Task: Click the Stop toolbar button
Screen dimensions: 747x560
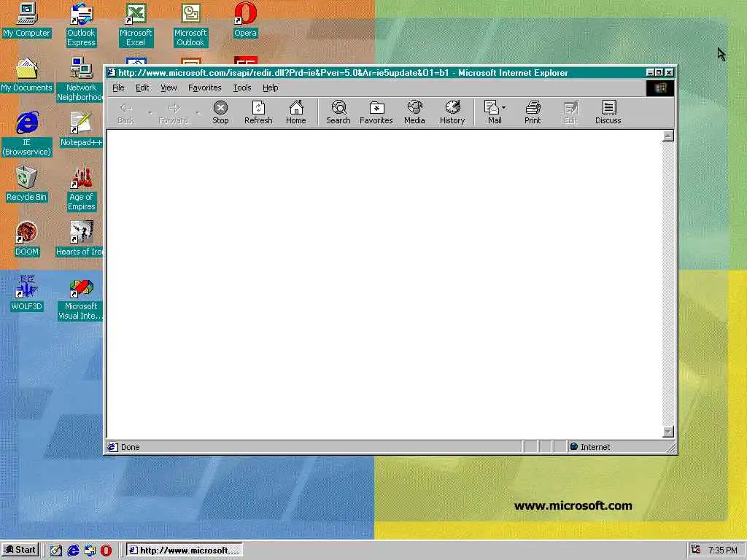Action: 220,112
